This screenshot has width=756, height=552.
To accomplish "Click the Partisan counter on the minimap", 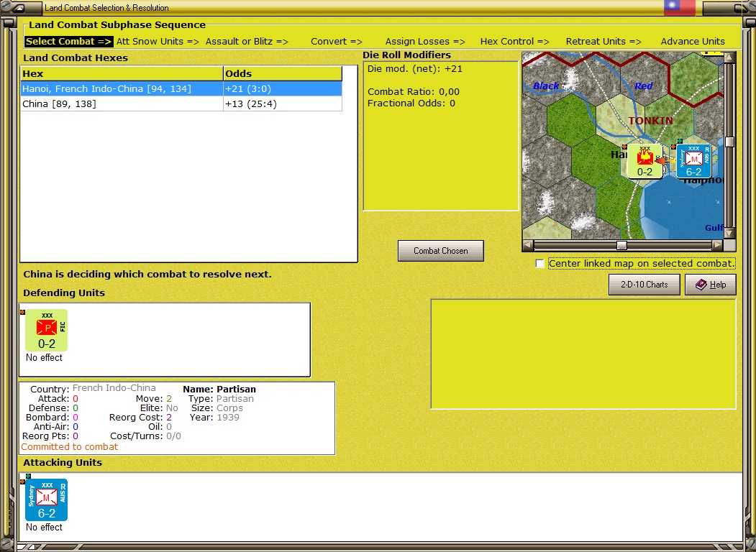I will coord(645,162).
